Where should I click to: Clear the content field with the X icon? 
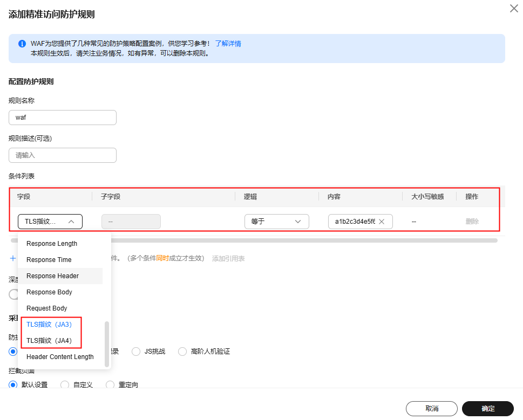click(382, 222)
